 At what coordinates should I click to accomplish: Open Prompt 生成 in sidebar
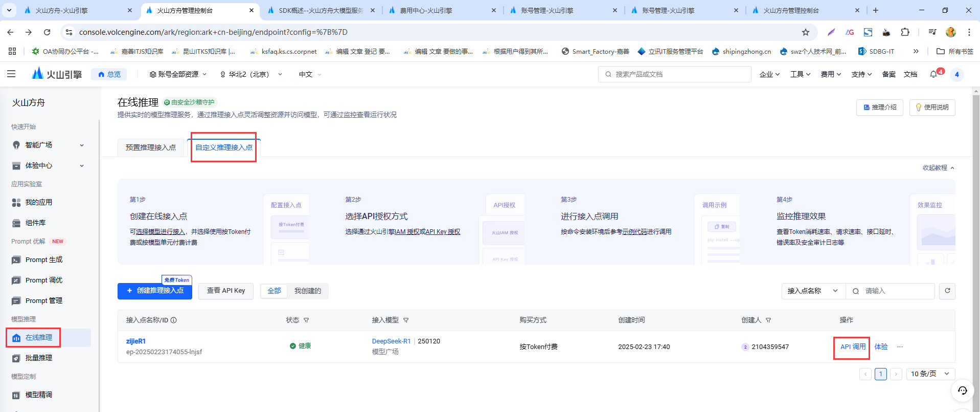[44, 259]
